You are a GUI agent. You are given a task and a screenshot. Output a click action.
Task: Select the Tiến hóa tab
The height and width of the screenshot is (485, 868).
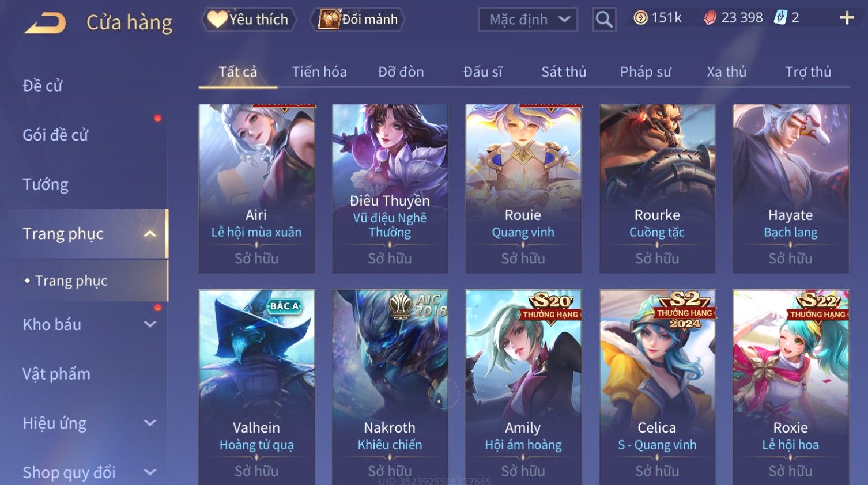click(319, 72)
